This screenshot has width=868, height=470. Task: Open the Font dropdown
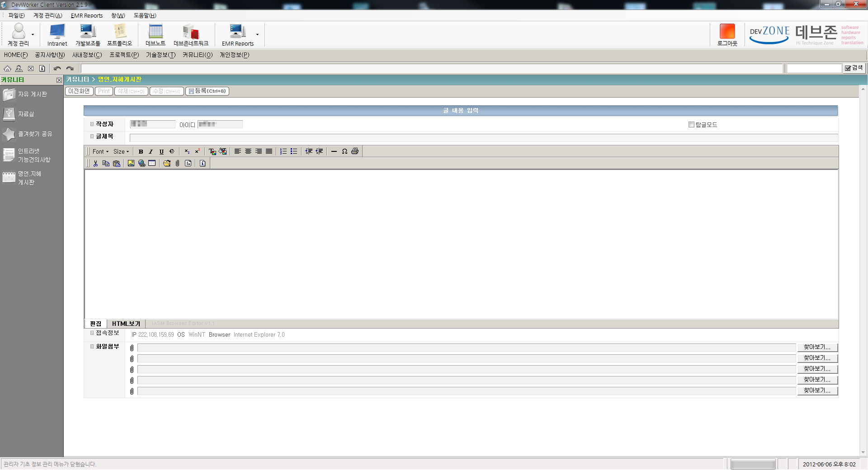[x=100, y=151]
